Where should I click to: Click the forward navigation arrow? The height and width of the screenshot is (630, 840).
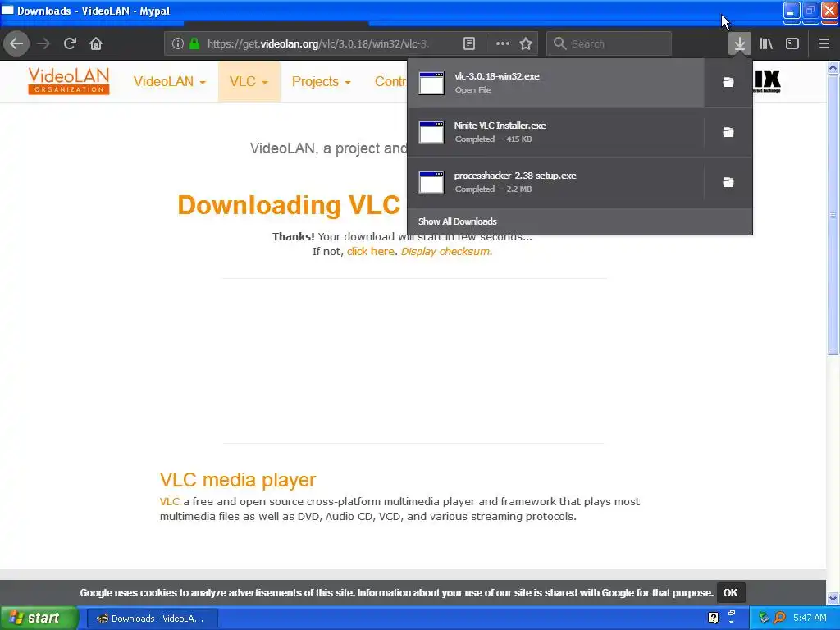43,43
